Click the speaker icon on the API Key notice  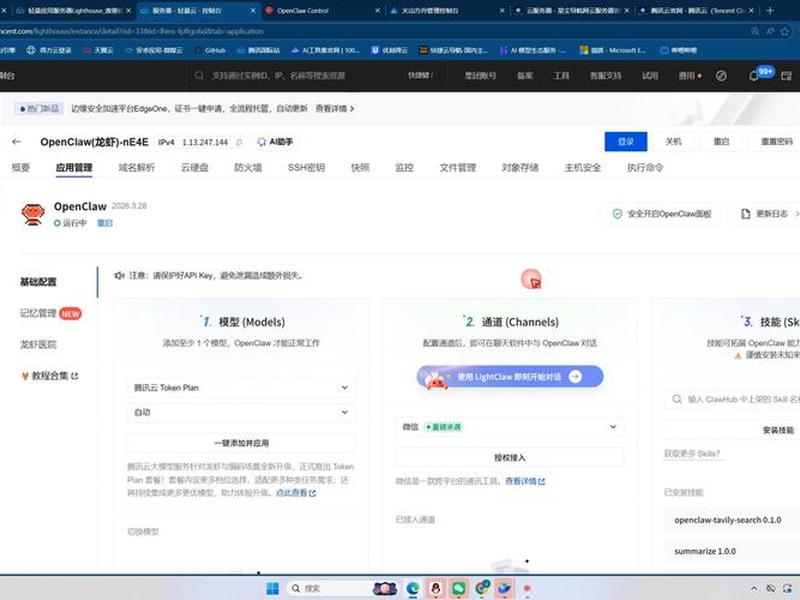point(119,276)
